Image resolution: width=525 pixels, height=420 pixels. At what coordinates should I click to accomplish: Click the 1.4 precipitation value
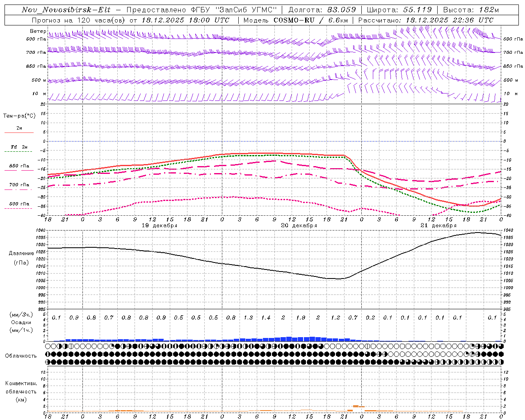[x=266, y=318]
